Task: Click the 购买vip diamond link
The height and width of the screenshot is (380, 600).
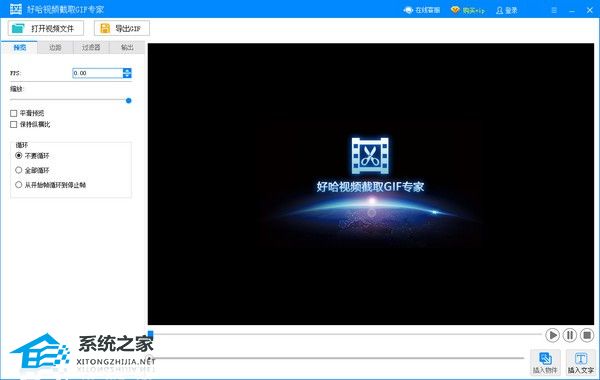Action: click(468, 10)
